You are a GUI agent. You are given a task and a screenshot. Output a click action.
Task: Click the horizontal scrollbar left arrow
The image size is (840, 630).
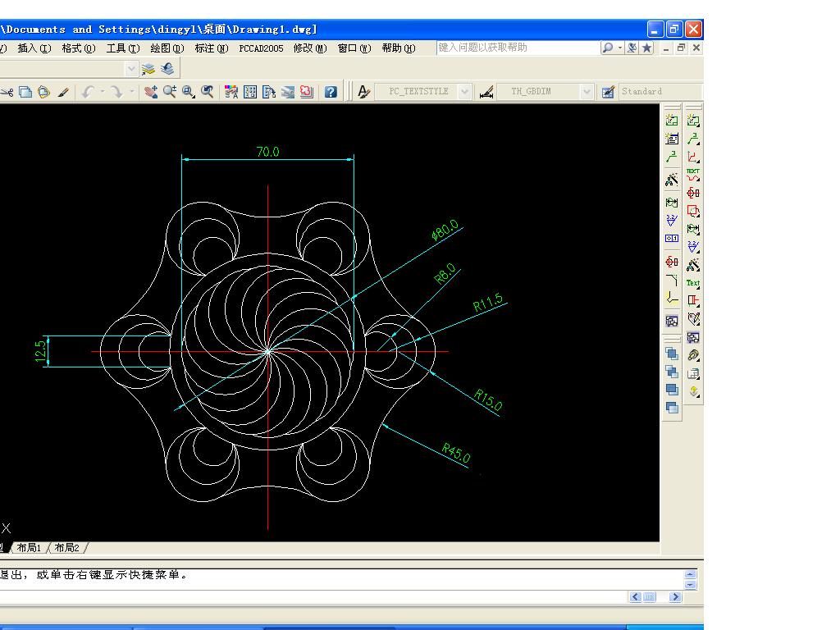coord(636,597)
